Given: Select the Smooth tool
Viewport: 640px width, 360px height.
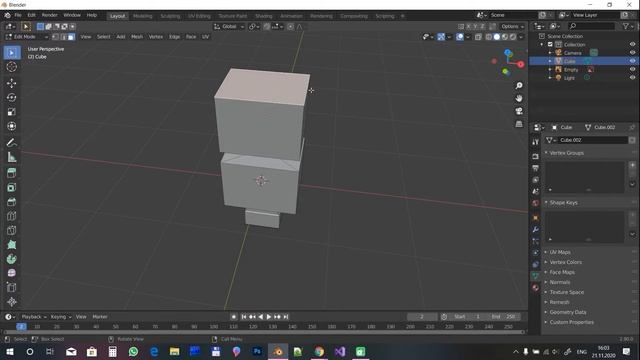Looking at the screenshot, I should click(x=11, y=273).
